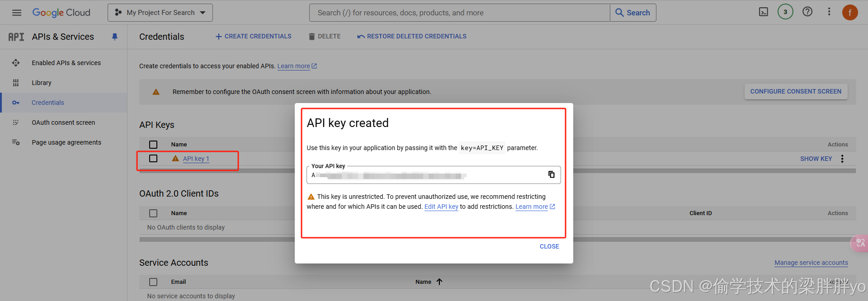The width and height of the screenshot is (868, 301).
Task: Open the Edit API key link
Action: click(441, 207)
